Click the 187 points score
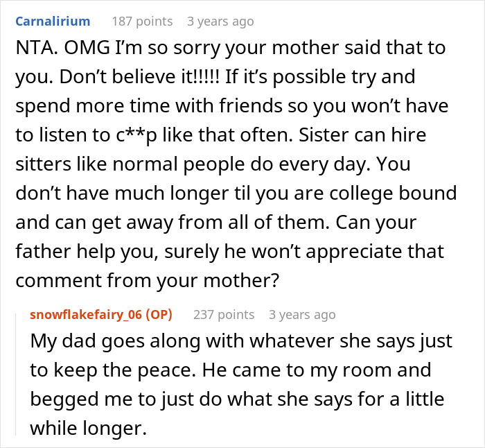This screenshot has width=485, height=448. pyautogui.click(x=141, y=21)
